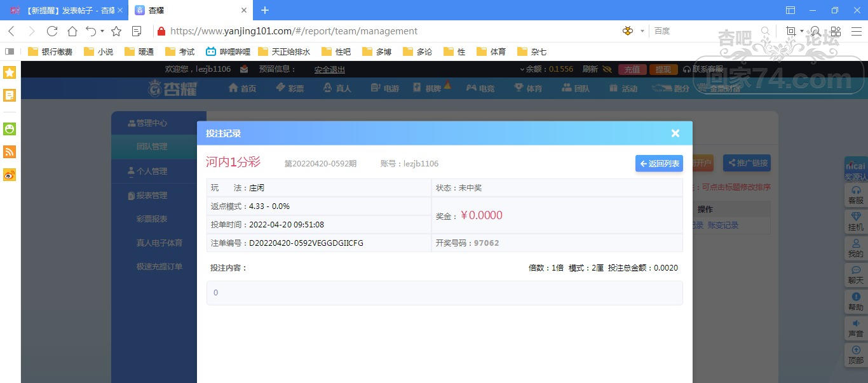This screenshot has width=868, height=383.
Task: Open 团队 in site navigation
Action: point(576,88)
